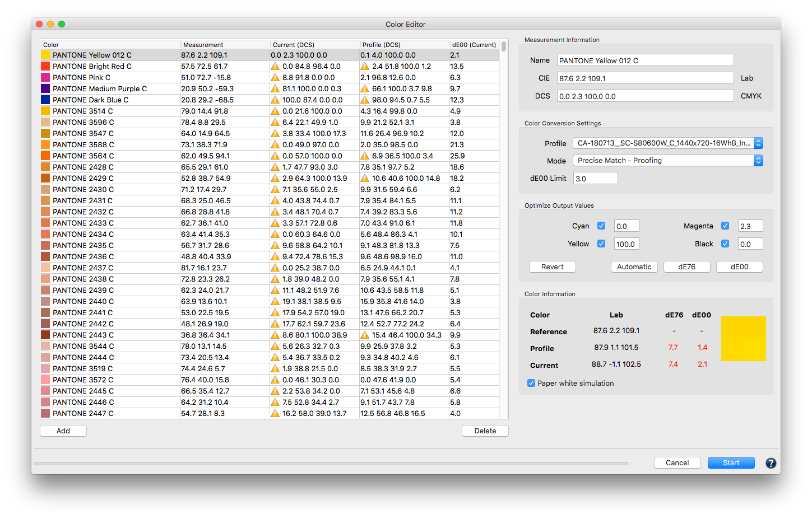Select the PANTONE 2436 C row
The image size is (812, 519).
tap(270, 256)
